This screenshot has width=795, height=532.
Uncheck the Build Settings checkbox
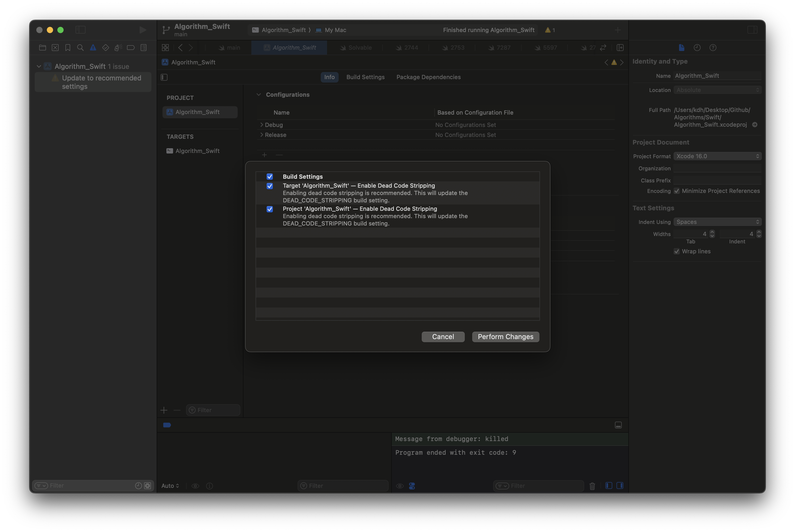270,176
